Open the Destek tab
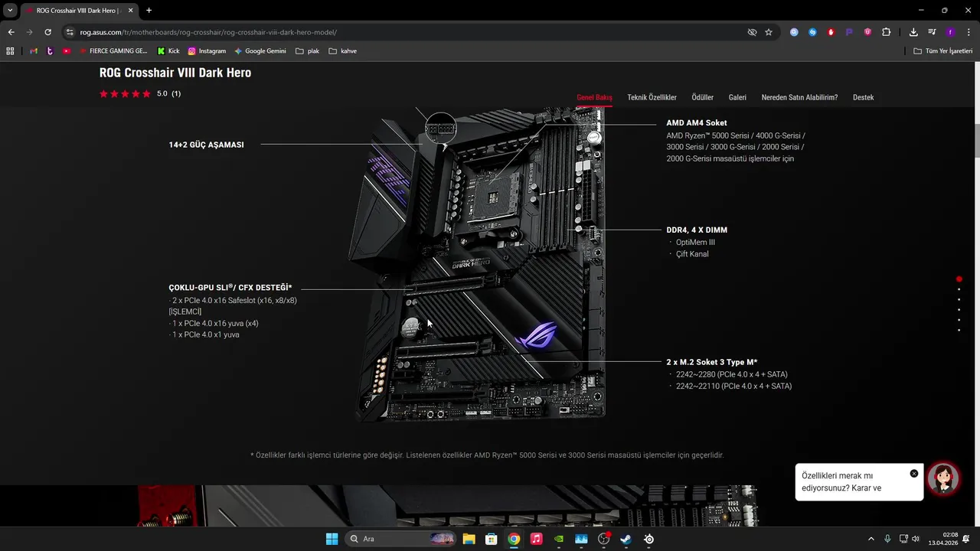Image resolution: width=980 pixels, height=551 pixels. (863, 97)
